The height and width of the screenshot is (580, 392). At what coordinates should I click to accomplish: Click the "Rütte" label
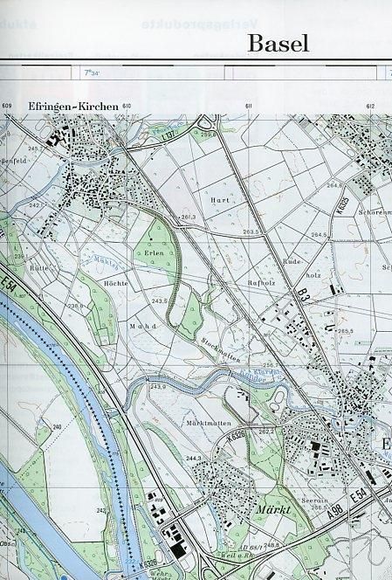point(39,268)
